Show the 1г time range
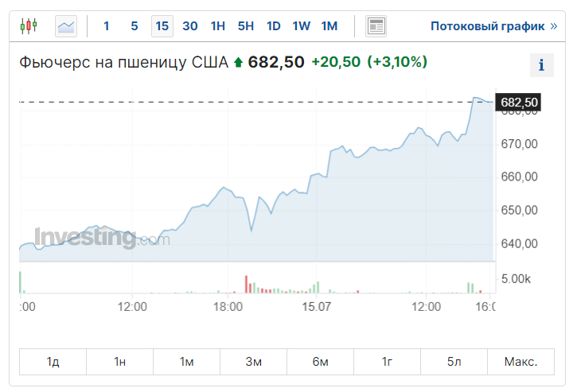This screenshot has height=392, width=581. pos(388,362)
